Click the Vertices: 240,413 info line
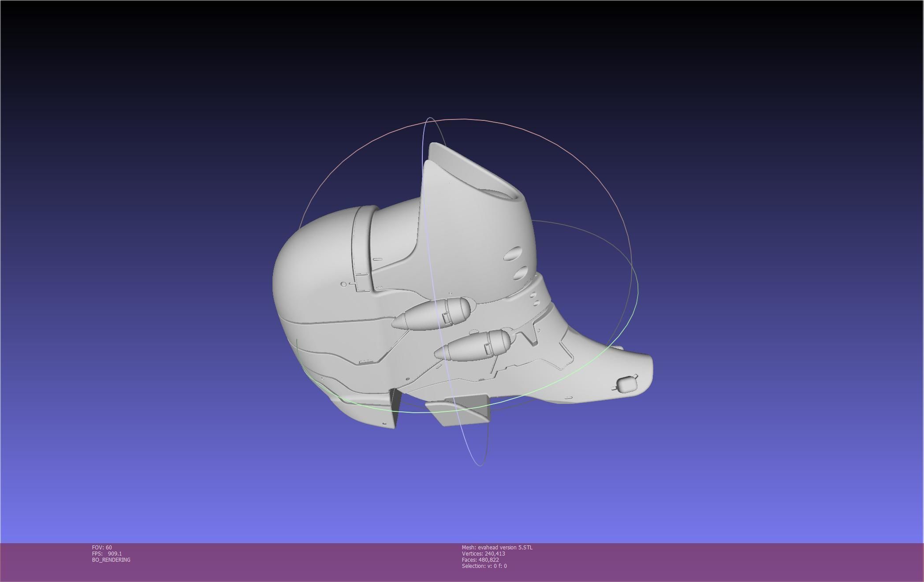The width and height of the screenshot is (924, 582). point(483,553)
